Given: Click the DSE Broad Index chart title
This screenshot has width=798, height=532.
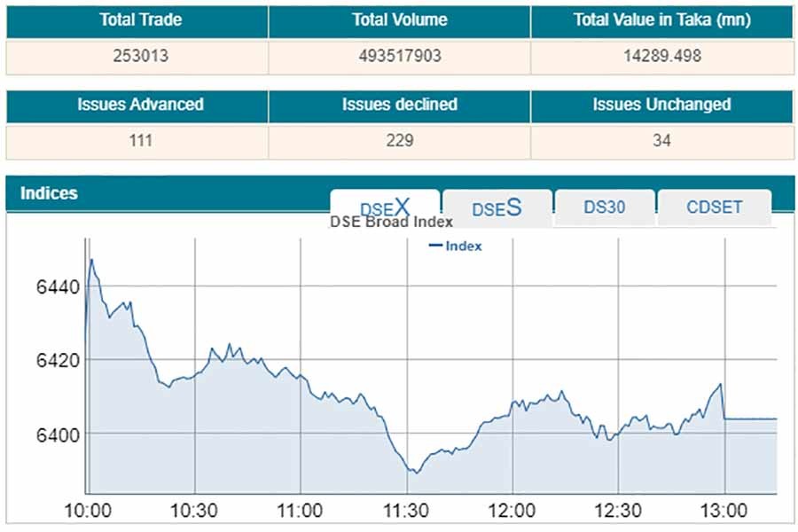Looking at the screenshot, I should (391, 222).
